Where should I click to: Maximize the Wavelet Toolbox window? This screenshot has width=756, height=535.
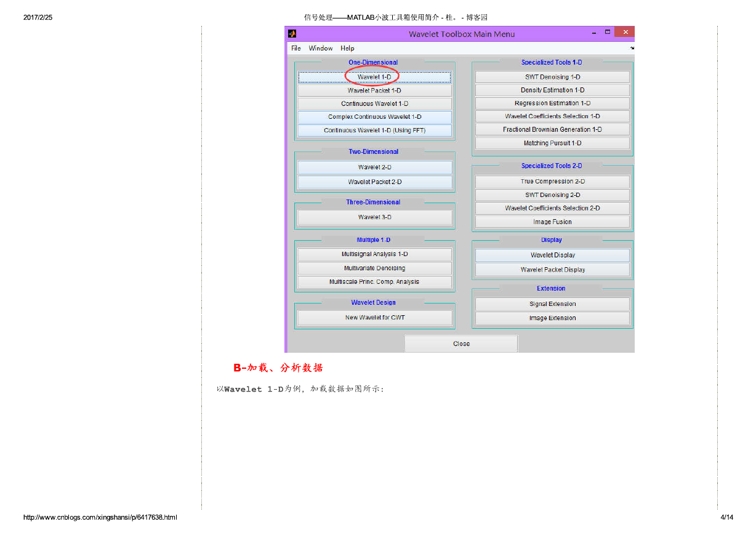[608, 32]
